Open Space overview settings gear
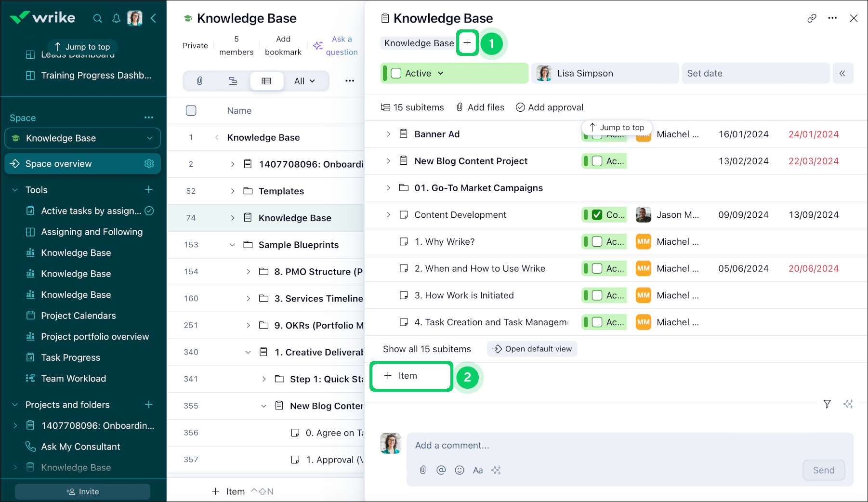Screen dimensions: 868x502 click(149, 164)
